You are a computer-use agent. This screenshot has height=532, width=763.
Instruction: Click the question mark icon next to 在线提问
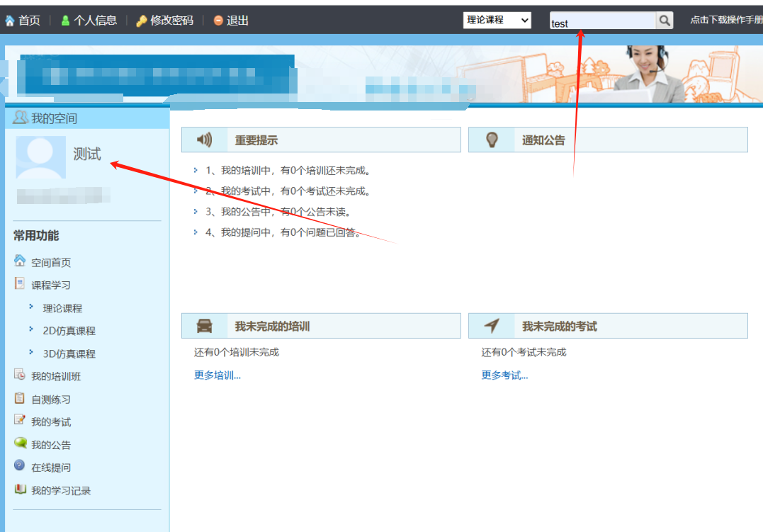(x=19, y=465)
